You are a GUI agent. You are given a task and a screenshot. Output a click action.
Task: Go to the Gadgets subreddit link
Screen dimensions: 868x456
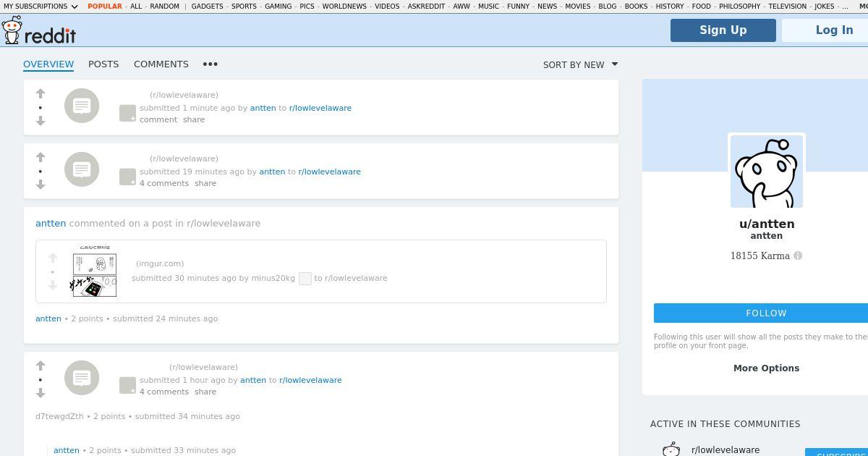point(208,7)
